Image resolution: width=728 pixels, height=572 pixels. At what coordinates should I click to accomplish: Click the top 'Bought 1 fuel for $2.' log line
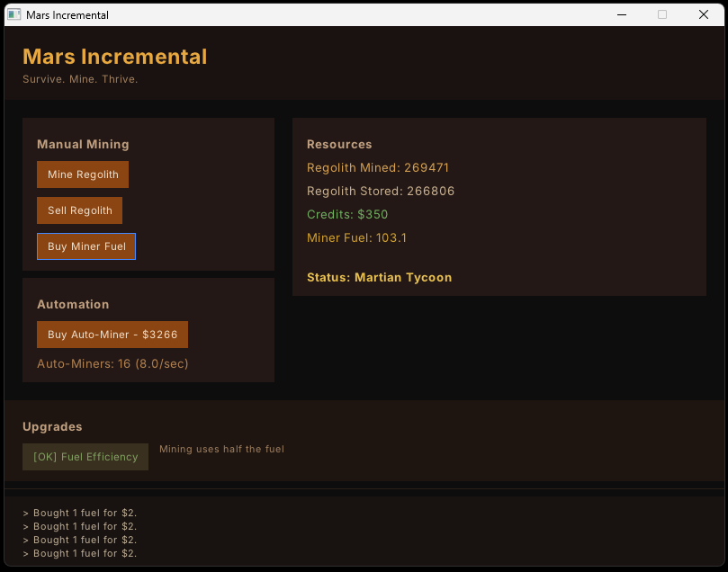pos(80,513)
